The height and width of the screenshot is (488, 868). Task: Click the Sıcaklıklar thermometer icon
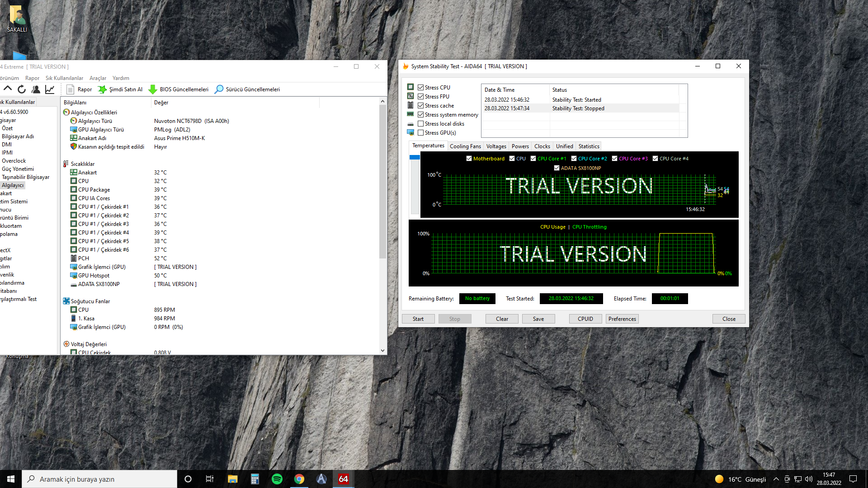[x=66, y=164]
